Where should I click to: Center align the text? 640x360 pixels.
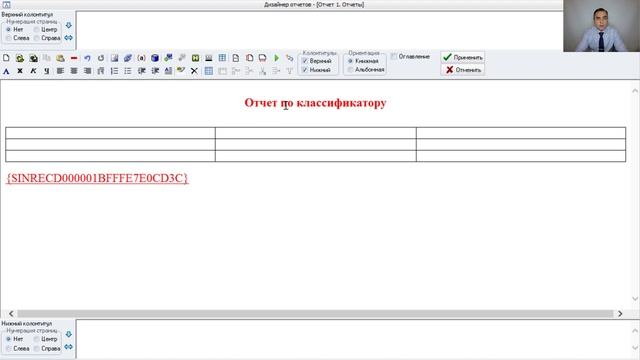(x=73, y=71)
